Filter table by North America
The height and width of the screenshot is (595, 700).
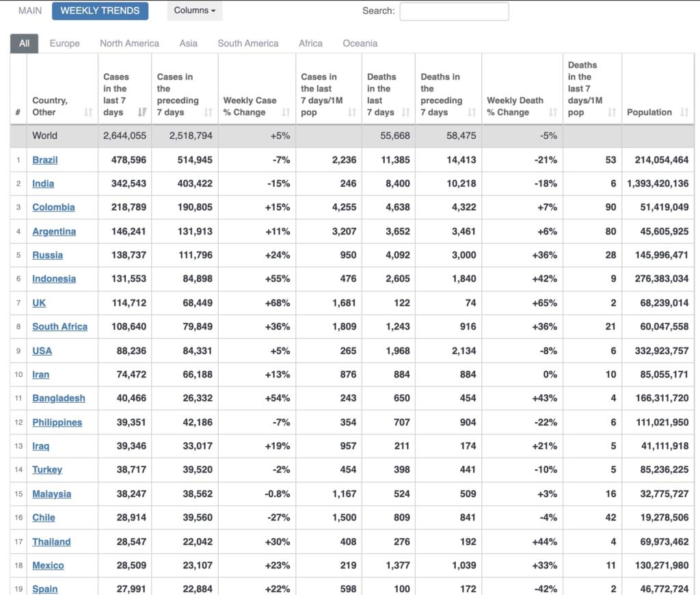click(x=129, y=43)
